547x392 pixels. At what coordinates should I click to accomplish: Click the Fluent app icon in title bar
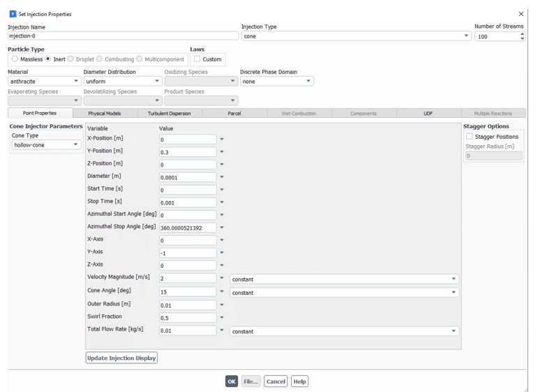(x=13, y=14)
